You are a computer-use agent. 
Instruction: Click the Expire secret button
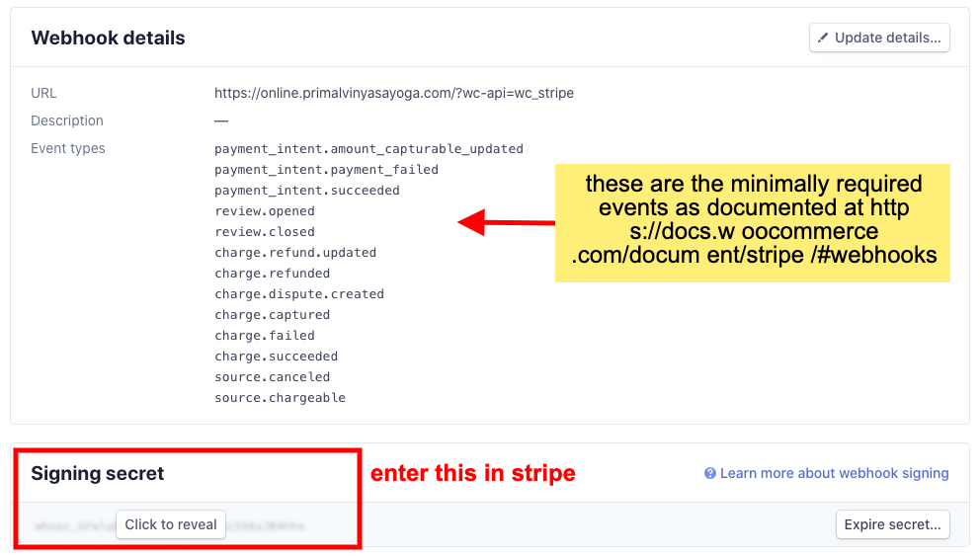892,524
